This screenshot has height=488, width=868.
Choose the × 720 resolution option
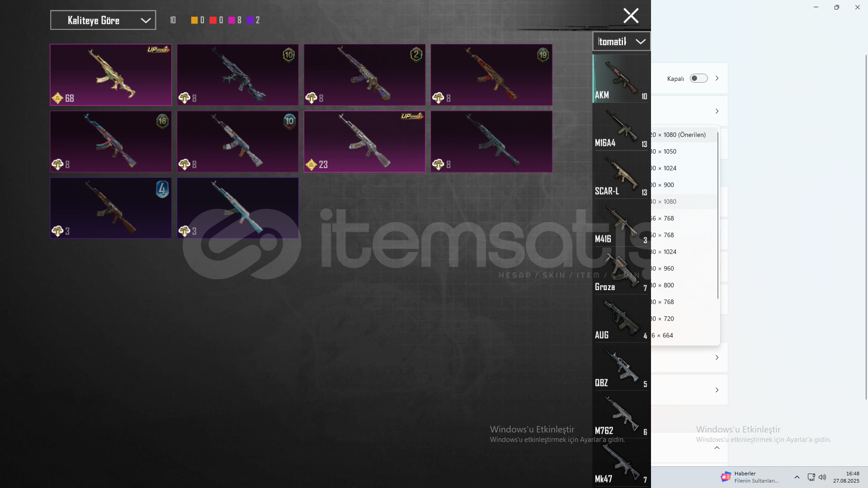684,319
